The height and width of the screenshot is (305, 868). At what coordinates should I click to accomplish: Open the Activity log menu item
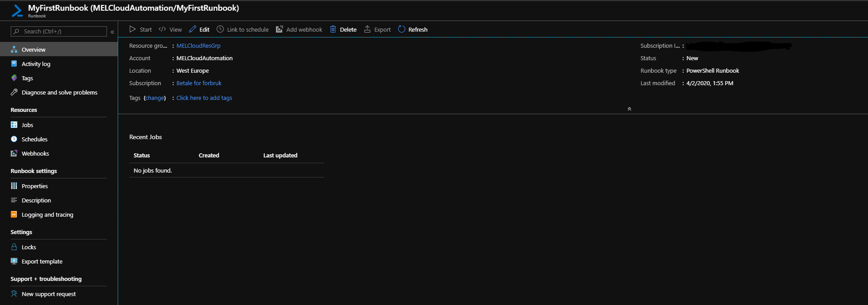(59, 64)
